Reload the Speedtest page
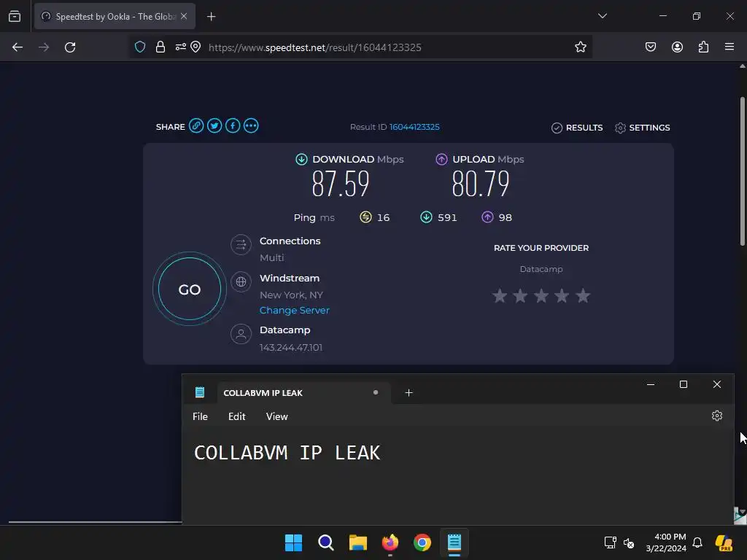This screenshot has height=560, width=747. (x=70, y=47)
